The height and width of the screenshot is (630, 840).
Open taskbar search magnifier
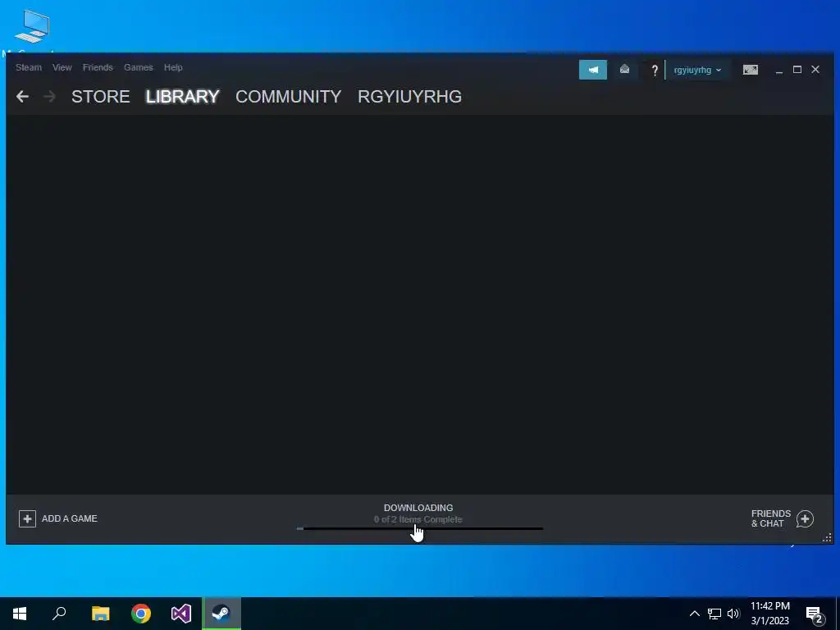click(59, 614)
